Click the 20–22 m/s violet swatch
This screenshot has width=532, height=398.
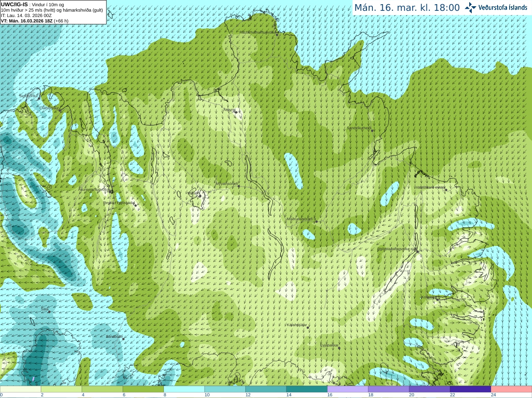430,389
